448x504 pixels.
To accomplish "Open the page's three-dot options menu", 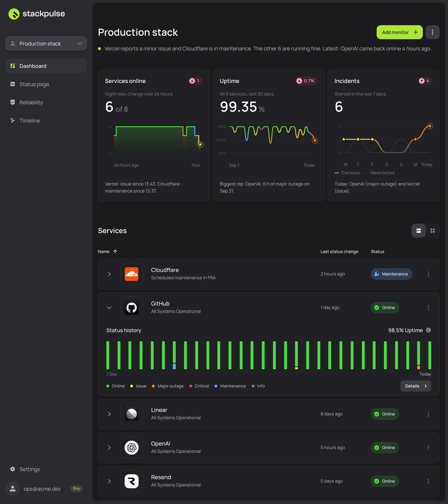I will pos(432,32).
